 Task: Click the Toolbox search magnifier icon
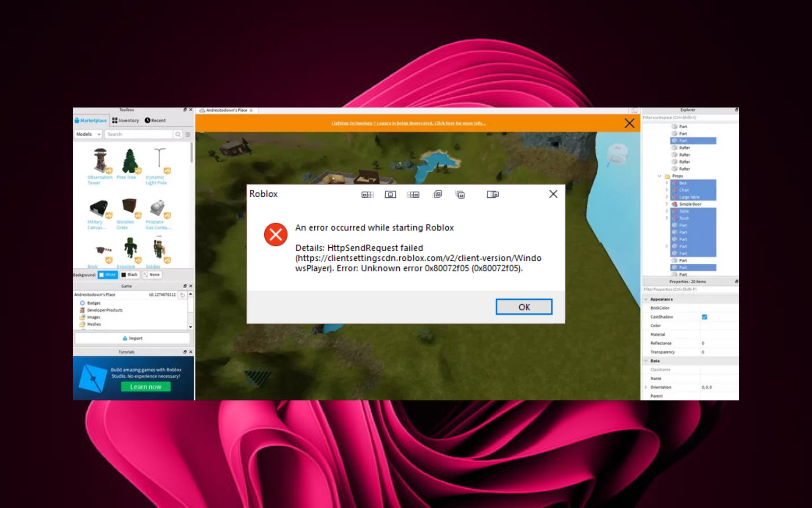tap(178, 134)
